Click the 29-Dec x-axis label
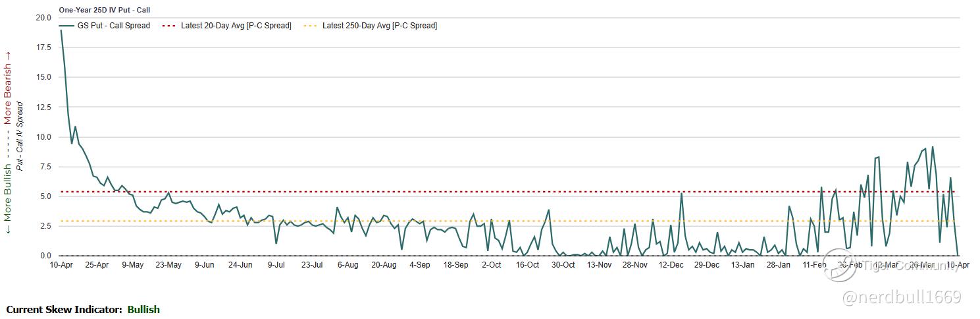The height and width of the screenshot is (319, 980). (x=708, y=265)
